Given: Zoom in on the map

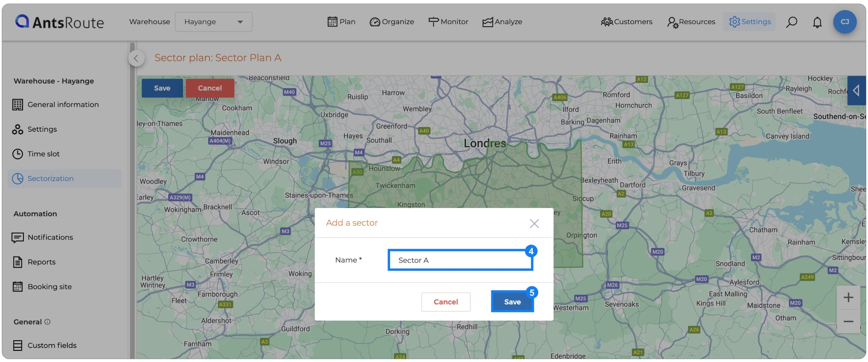Looking at the screenshot, I should pyautogui.click(x=848, y=298).
